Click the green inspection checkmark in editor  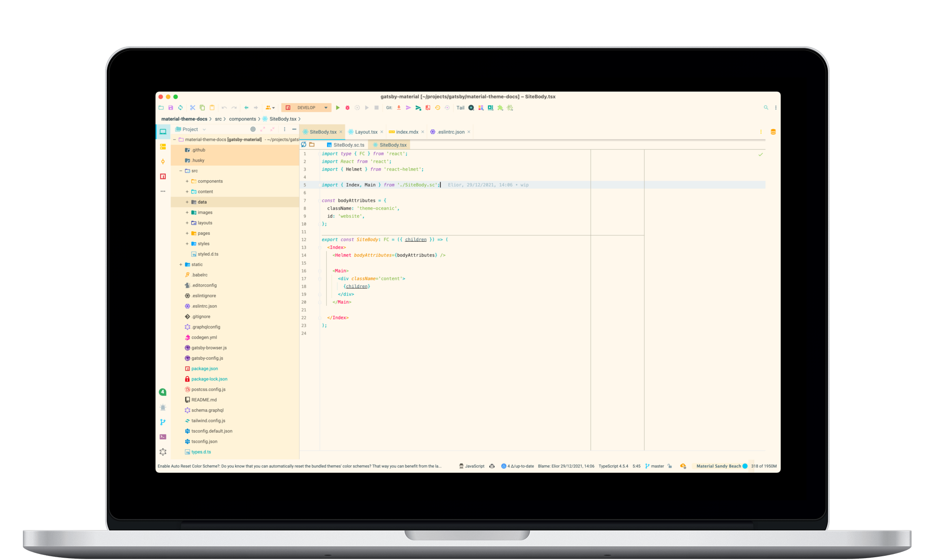coord(761,154)
